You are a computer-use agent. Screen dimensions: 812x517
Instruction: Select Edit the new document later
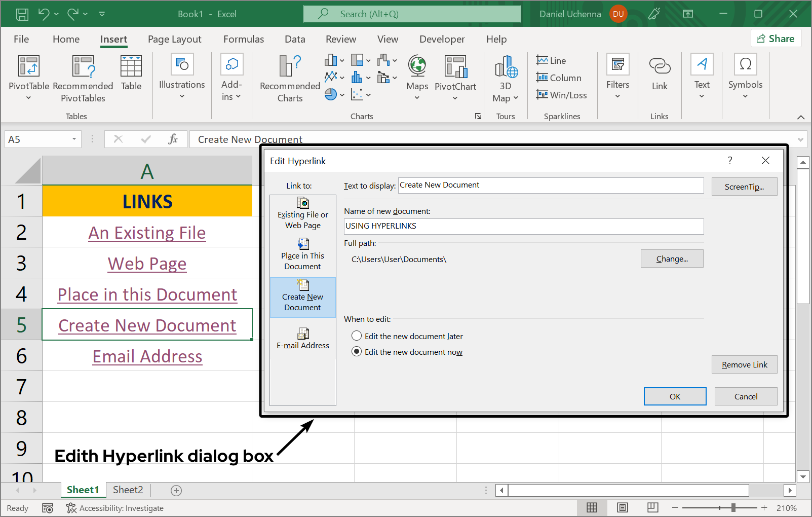(x=357, y=336)
